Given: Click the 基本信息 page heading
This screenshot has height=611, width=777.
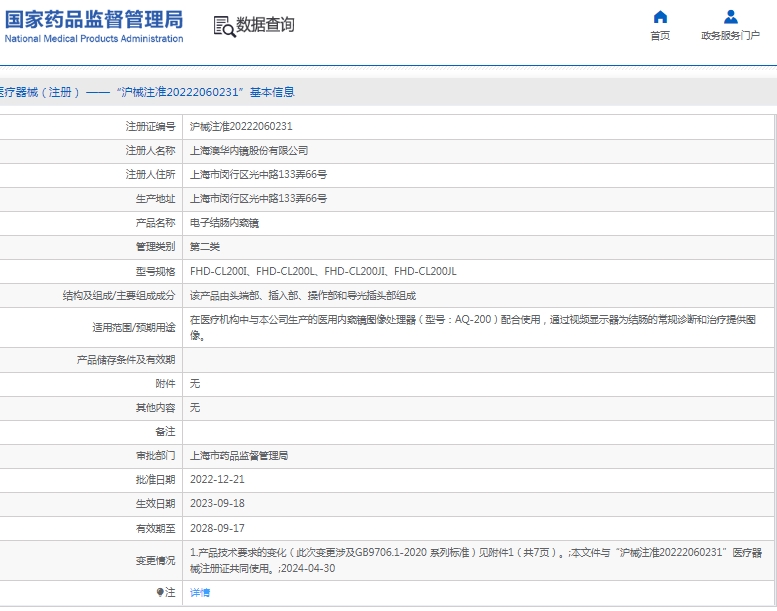Looking at the screenshot, I should 272,92.
